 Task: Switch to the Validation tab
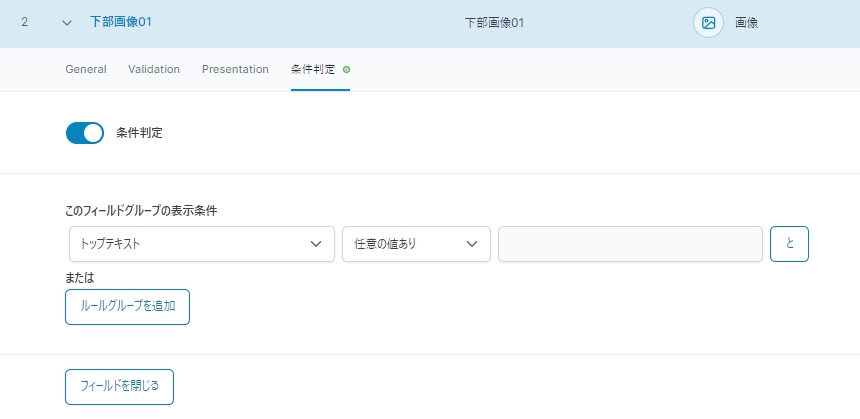pyautogui.click(x=154, y=69)
